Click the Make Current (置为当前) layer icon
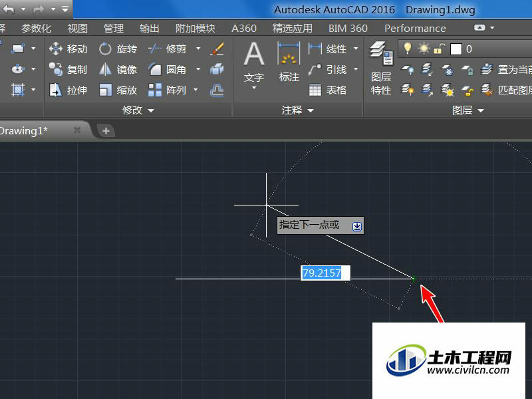Image resolution: width=532 pixels, height=399 pixels. pos(487,70)
